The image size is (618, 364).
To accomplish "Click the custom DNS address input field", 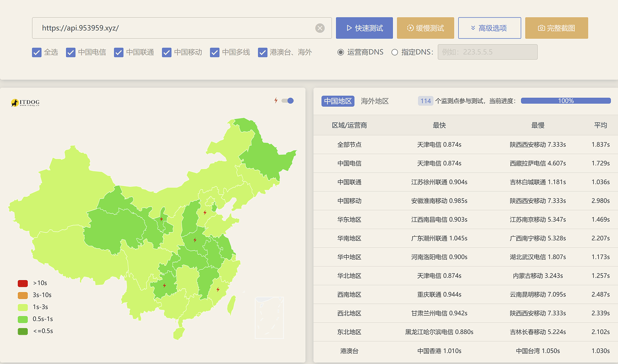I will [x=487, y=52].
